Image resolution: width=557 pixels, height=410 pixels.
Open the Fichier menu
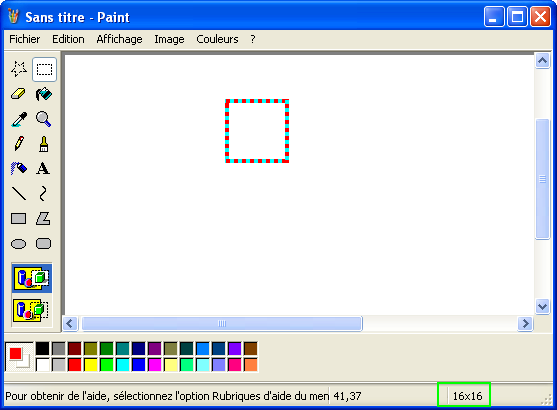coord(25,39)
